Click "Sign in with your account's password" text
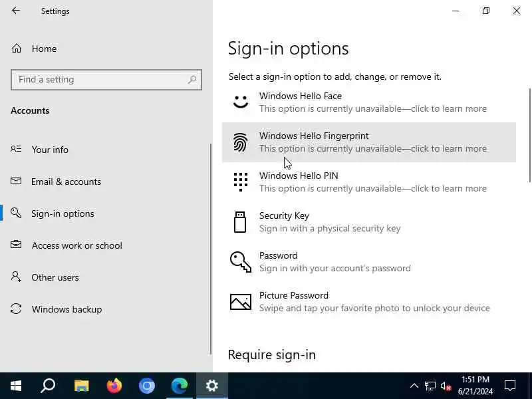The width and height of the screenshot is (532, 399). [335, 269]
